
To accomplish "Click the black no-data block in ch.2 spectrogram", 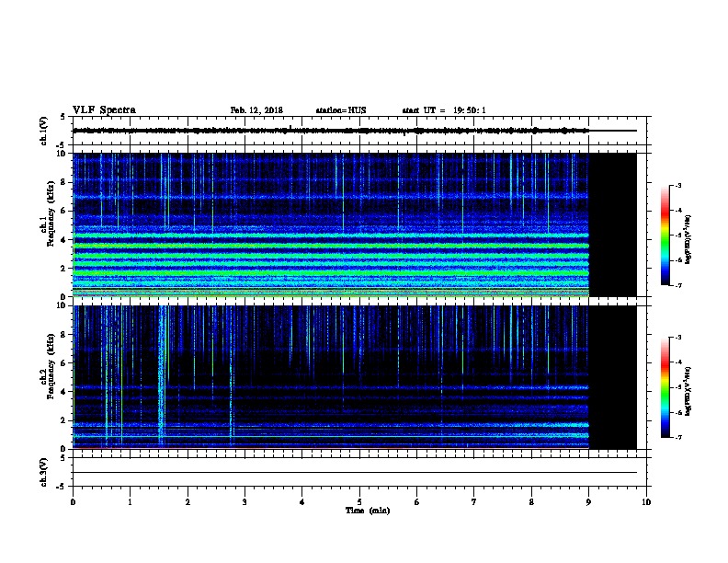I will pyautogui.click(x=613, y=377).
